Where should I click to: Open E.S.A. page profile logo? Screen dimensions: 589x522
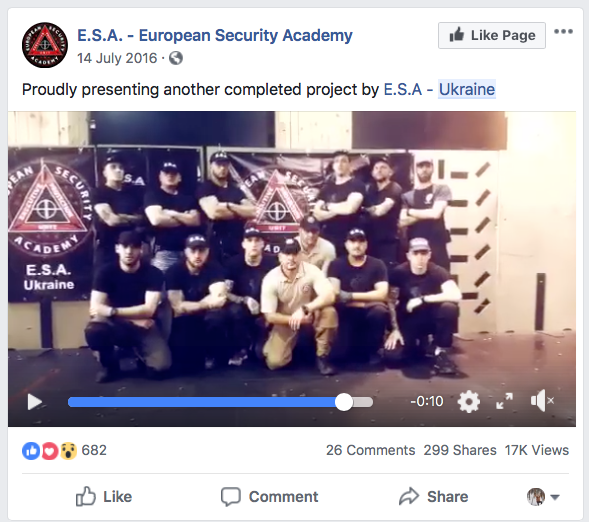tap(45, 45)
